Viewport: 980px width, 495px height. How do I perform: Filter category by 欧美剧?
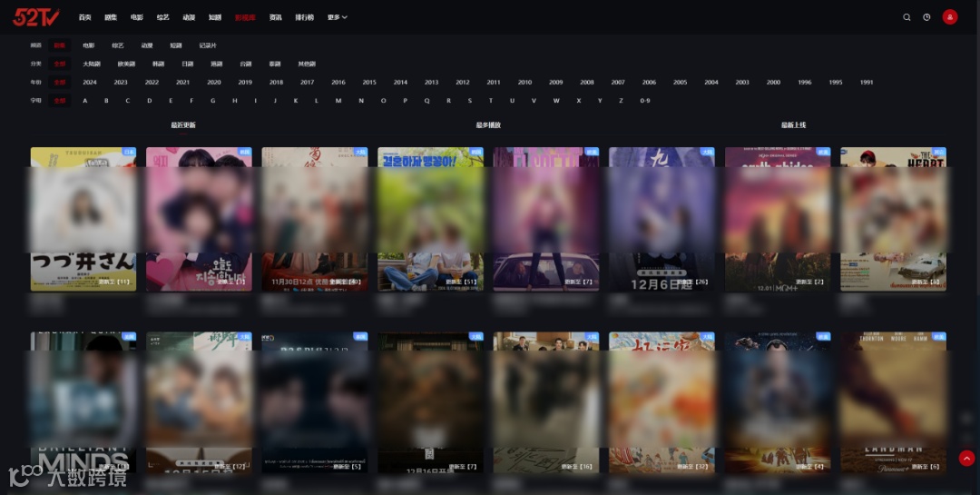(126, 64)
